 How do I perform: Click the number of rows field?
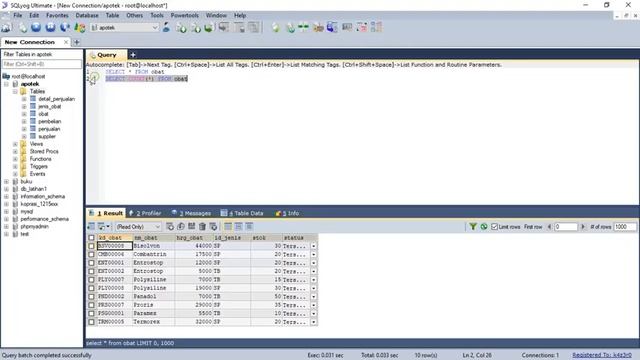click(x=625, y=227)
